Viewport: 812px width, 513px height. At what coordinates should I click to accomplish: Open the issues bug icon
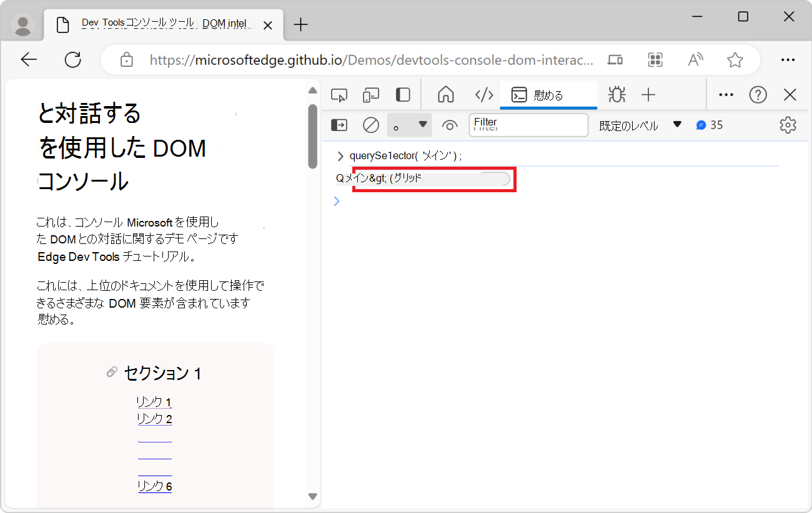point(616,94)
